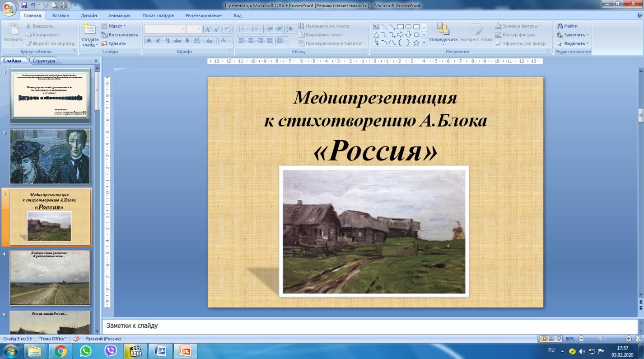The width and height of the screenshot is (644, 359).
Task: Undo the last action in quick access toolbar
Action: tap(34, 5)
